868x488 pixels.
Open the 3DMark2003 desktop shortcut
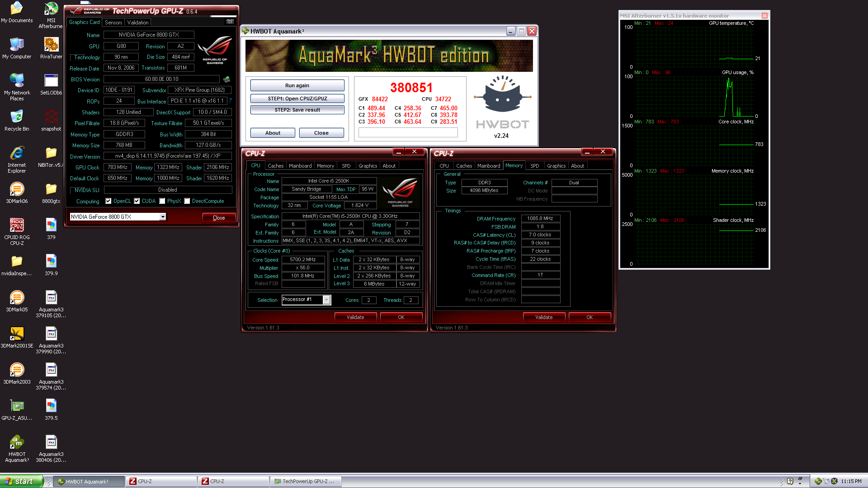17,374
